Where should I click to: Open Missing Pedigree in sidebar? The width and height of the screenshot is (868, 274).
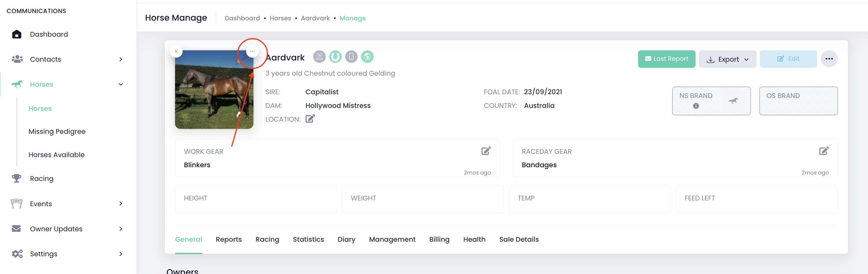pyautogui.click(x=57, y=131)
